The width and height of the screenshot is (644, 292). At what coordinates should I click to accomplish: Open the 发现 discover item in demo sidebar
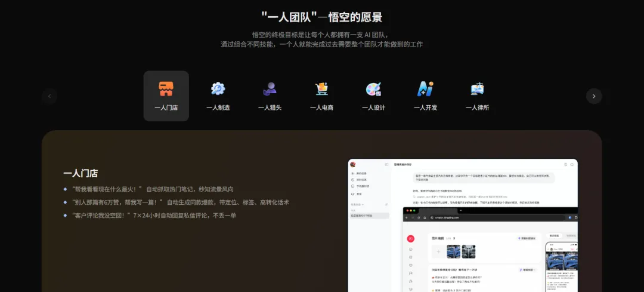(356, 193)
